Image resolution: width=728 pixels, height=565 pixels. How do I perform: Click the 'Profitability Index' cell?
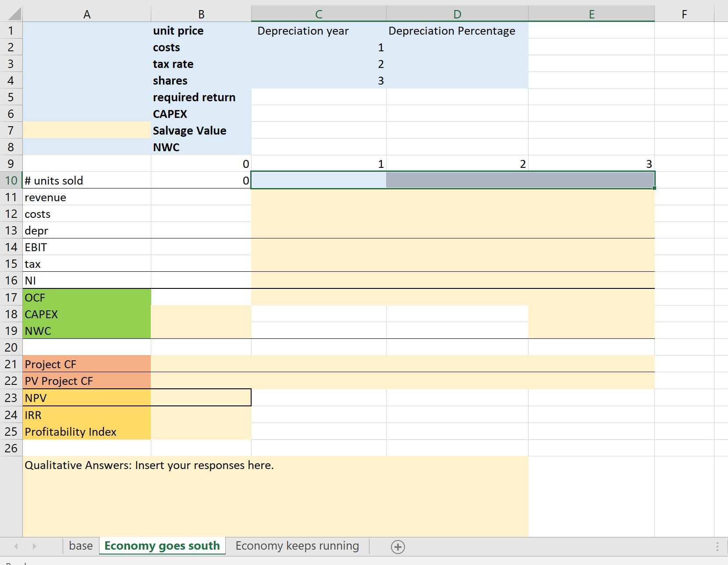[87, 431]
